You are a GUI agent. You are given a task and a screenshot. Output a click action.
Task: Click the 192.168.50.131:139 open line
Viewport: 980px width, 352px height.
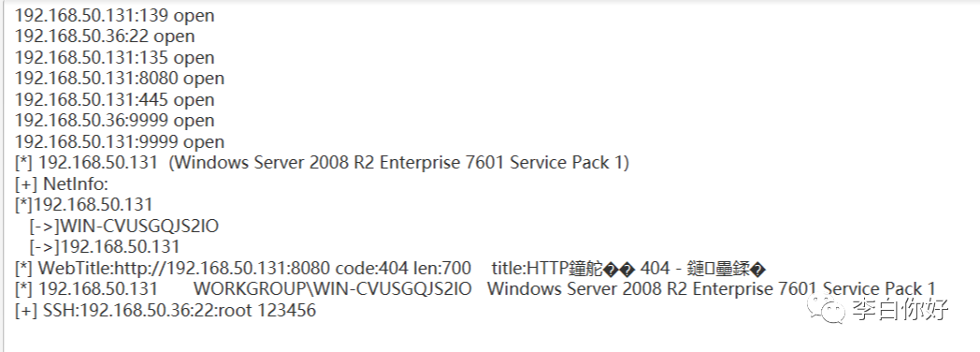pyautogui.click(x=114, y=16)
